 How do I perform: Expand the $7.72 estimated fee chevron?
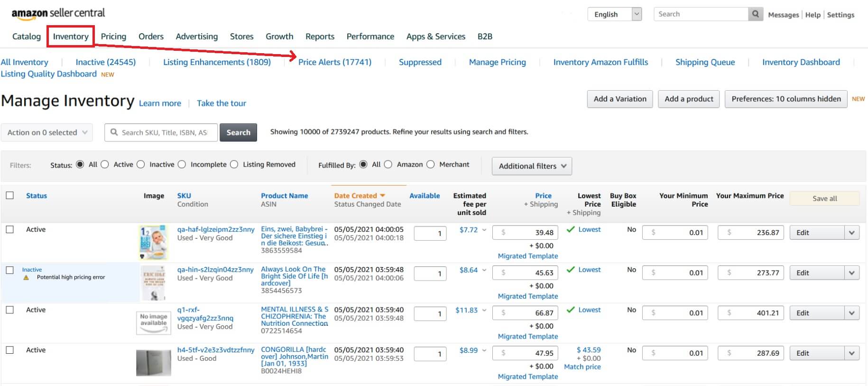pyautogui.click(x=484, y=230)
